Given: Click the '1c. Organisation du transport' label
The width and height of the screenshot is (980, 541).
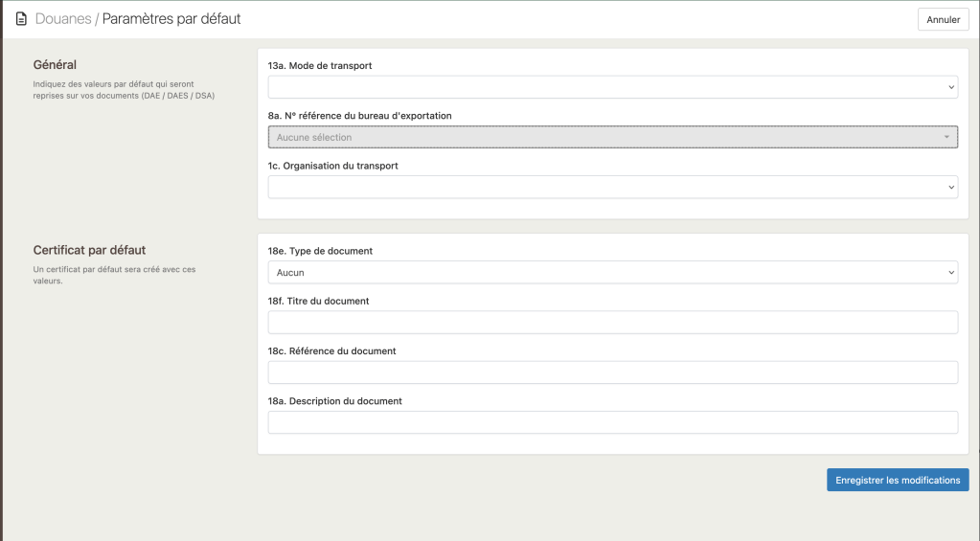Looking at the screenshot, I should pyautogui.click(x=332, y=166).
